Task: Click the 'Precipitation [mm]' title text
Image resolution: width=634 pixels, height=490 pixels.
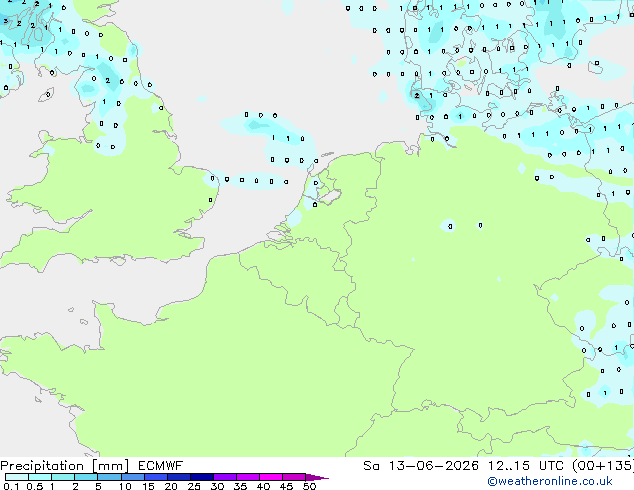Action: (64, 466)
